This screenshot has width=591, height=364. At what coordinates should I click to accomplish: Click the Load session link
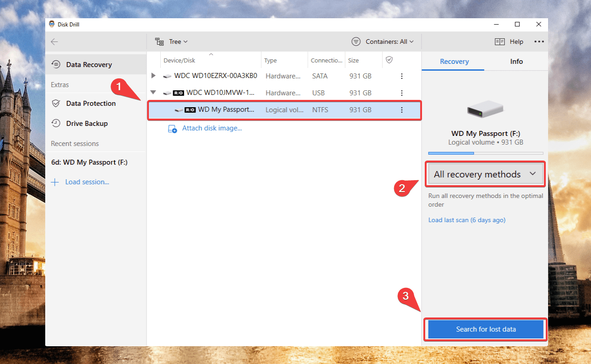(x=87, y=182)
